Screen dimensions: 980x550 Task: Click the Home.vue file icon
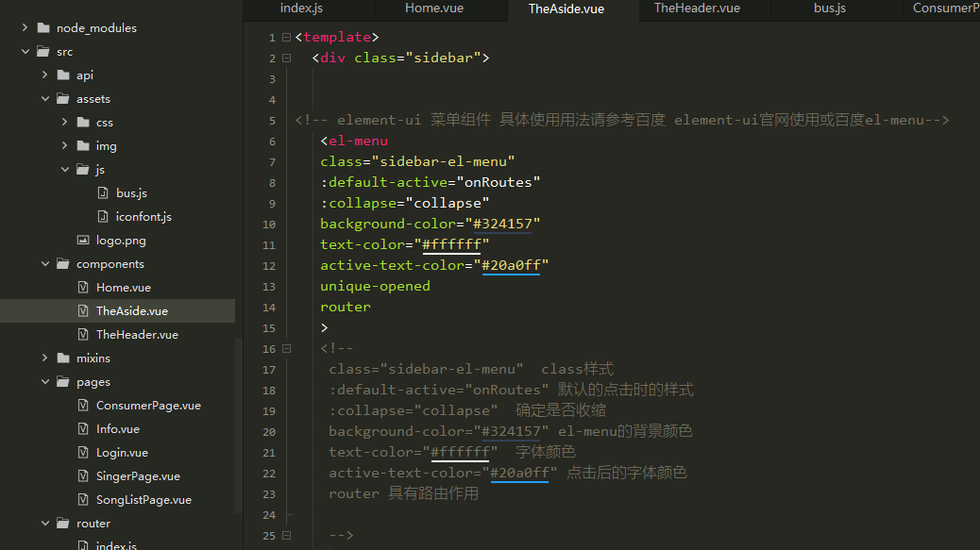(83, 287)
